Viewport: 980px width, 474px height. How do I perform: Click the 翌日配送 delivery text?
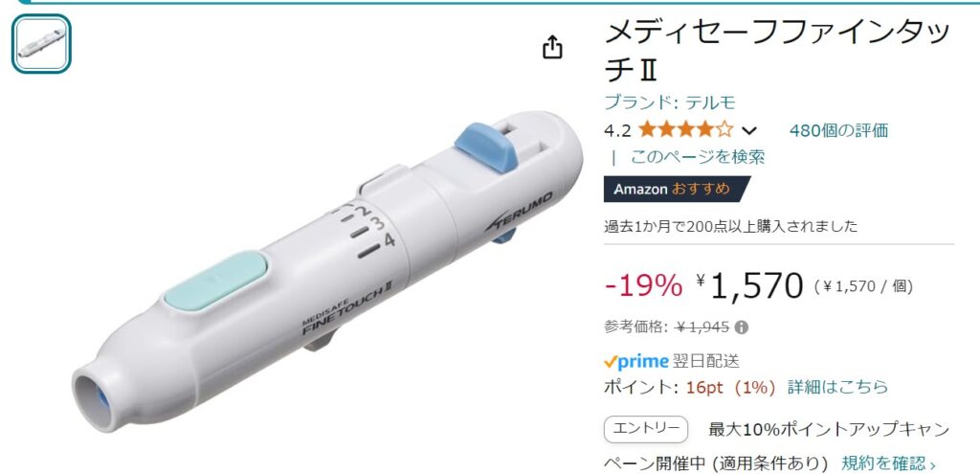click(706, 361)
